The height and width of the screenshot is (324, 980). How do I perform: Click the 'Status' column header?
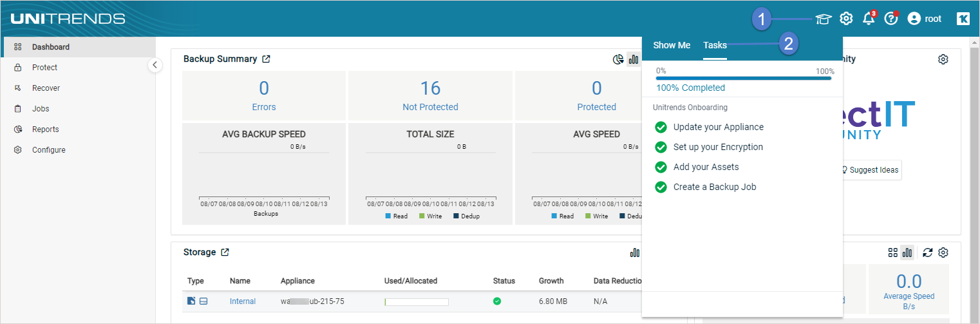tap(504, 281)
